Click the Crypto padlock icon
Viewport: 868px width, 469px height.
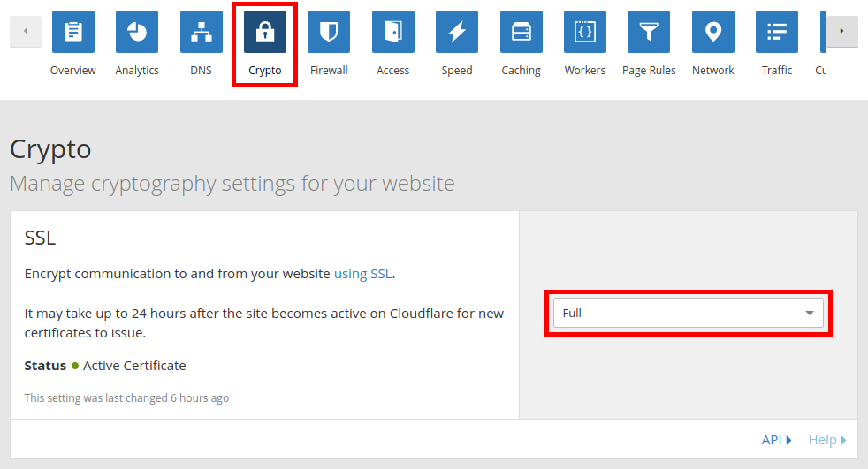pos(265,32)
